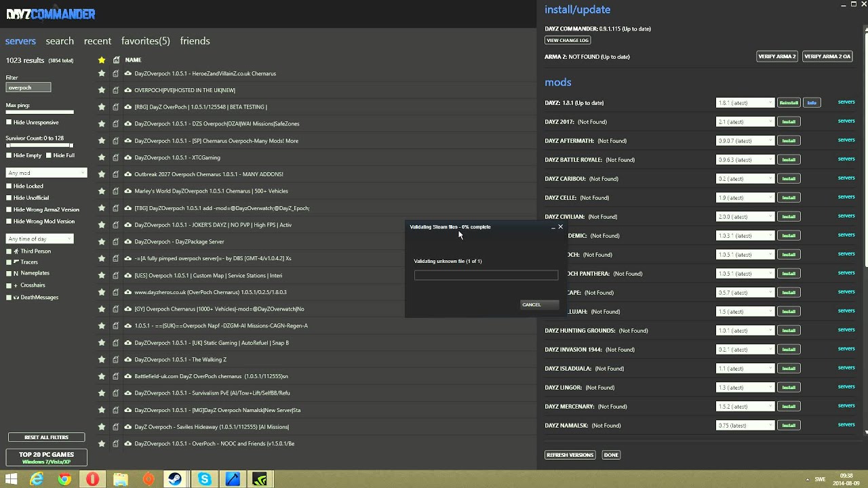The height and width of the screenshot is (488, 868).
Task: Open info page icon for [SP] Chernarus Overpoch server
Action: [116, 140]
